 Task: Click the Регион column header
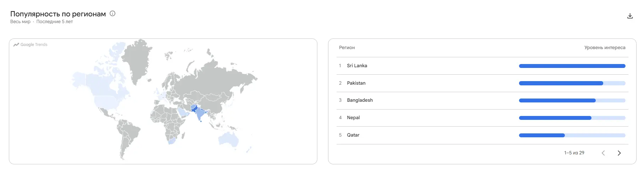pos(347,48)
